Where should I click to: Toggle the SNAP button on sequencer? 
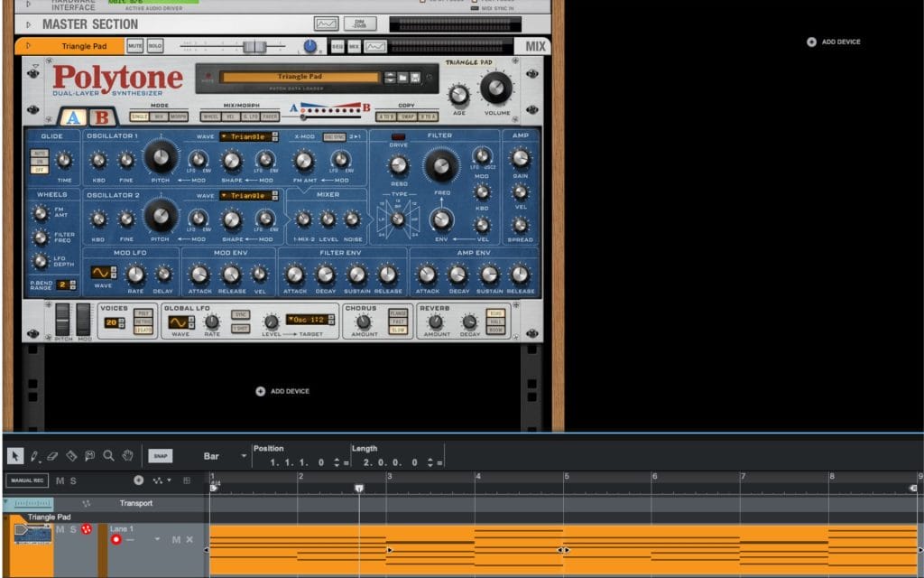click(160, 457)
